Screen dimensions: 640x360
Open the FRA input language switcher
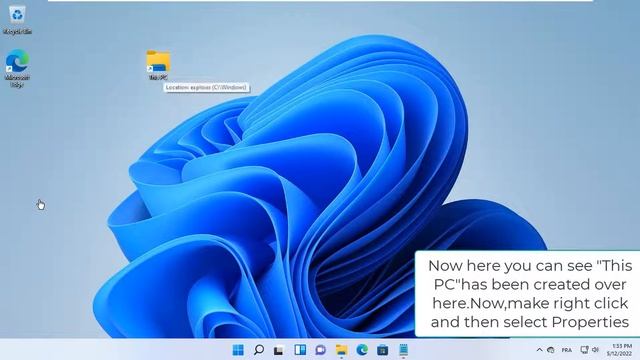click(567, 350)
